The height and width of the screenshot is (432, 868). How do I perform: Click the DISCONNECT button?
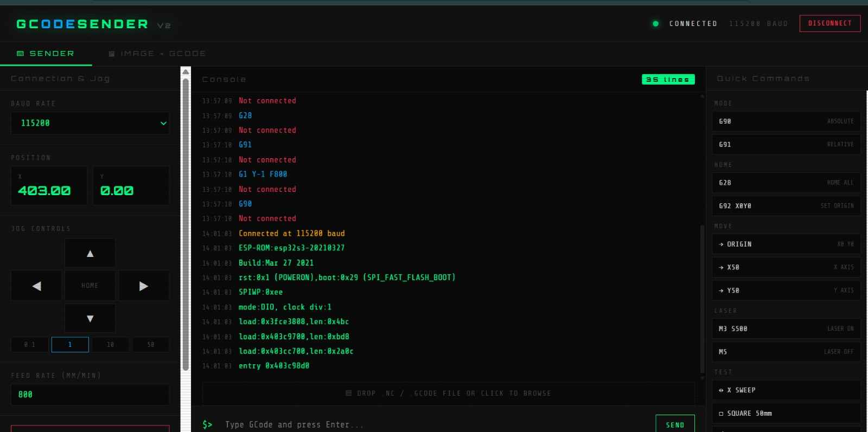click(x=830, y=23)
